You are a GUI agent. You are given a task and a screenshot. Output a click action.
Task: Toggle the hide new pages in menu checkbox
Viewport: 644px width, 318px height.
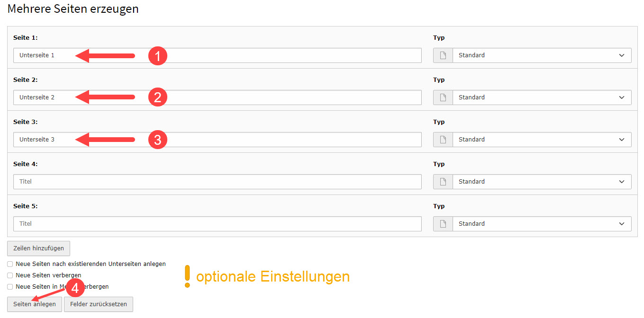(x=10, y=287)
